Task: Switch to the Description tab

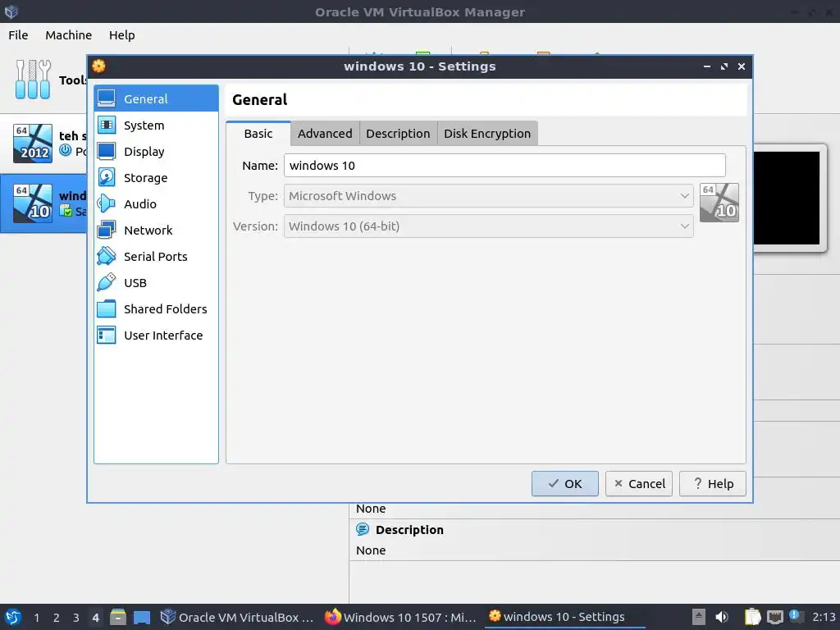Action: click(398, 134)
